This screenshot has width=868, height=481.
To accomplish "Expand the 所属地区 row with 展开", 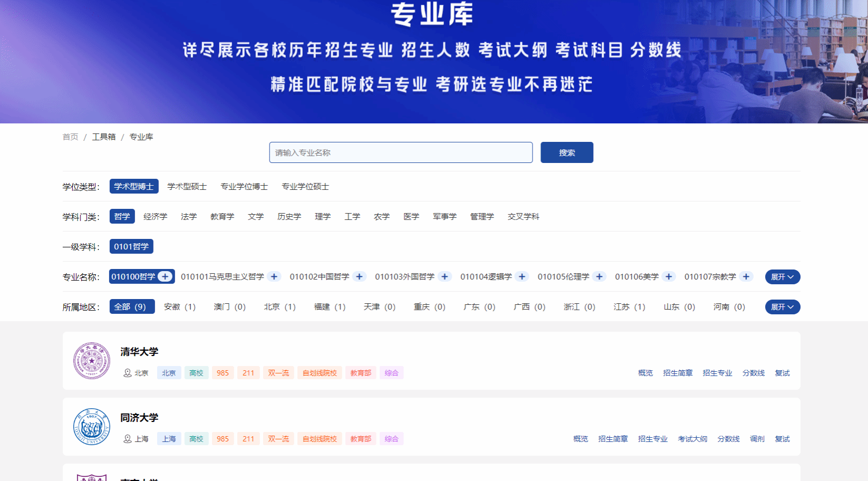I will [782, 307].
